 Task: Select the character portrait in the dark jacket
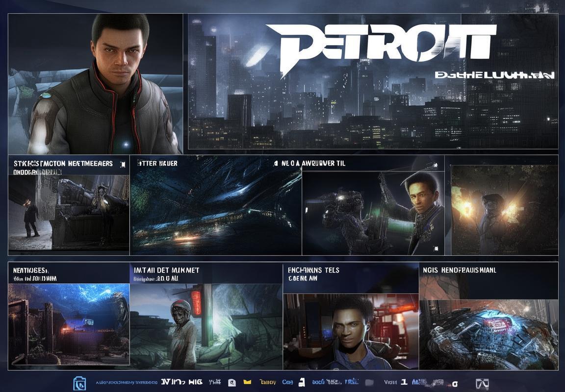[x=95, y=84]
